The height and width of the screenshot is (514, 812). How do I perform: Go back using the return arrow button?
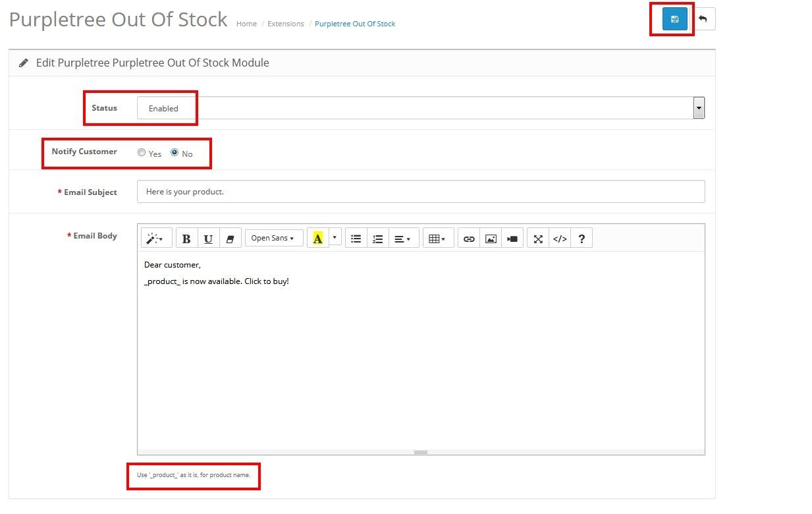tap(703, 19)
